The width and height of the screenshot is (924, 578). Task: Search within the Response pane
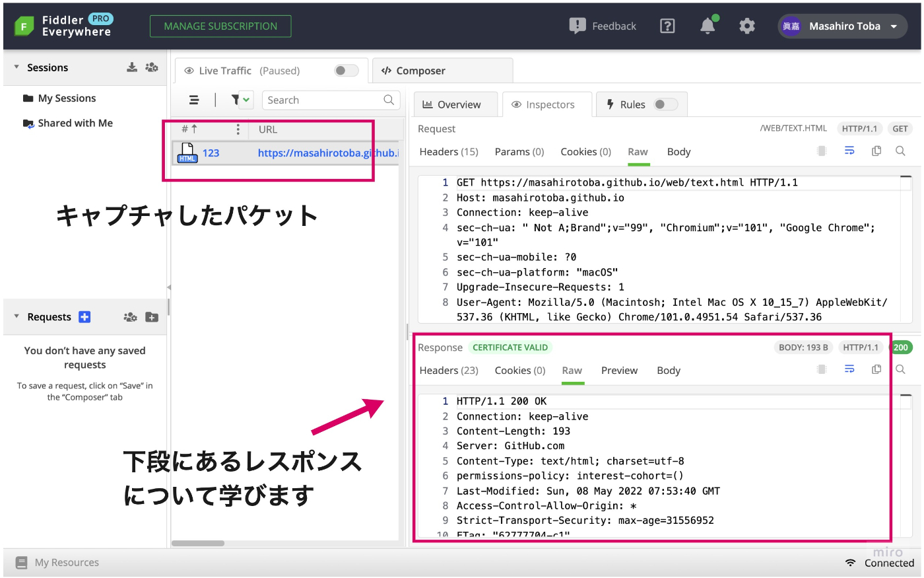[900, 369]
